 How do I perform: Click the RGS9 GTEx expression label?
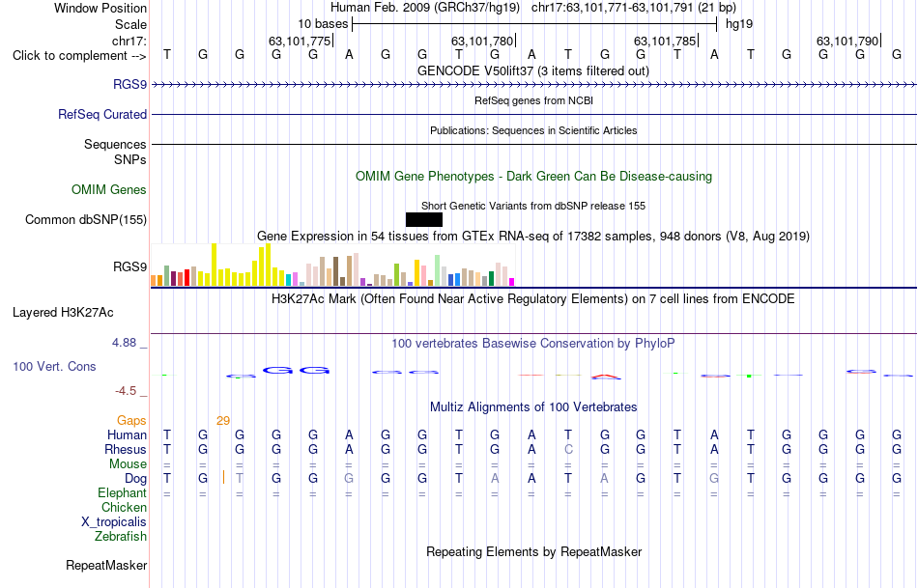pyautogui.click(x=130, y=266)
